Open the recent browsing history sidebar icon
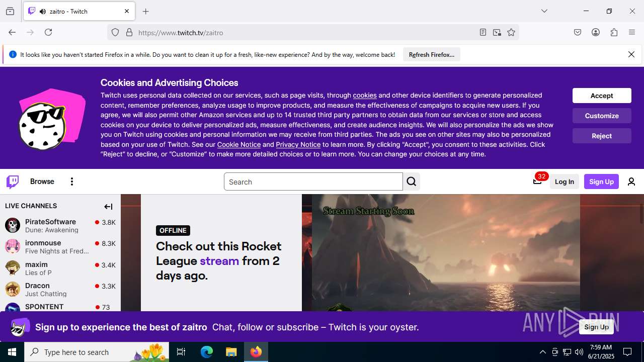This screenshot has width=644, height=362. pyautogui.click(x=10, y=11)
